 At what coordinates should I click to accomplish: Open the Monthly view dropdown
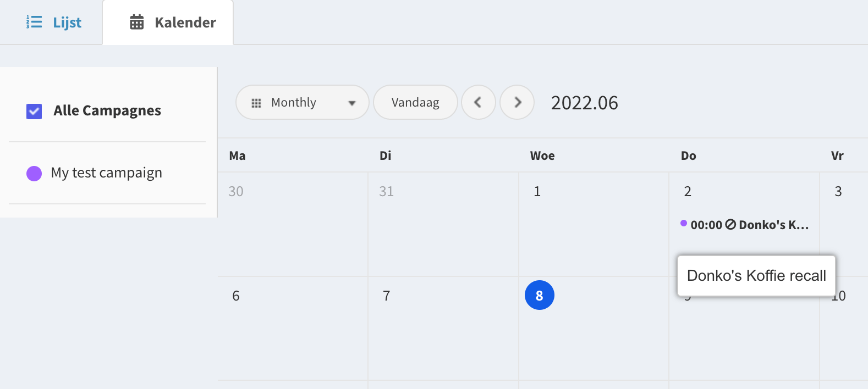tap(301, 103)
